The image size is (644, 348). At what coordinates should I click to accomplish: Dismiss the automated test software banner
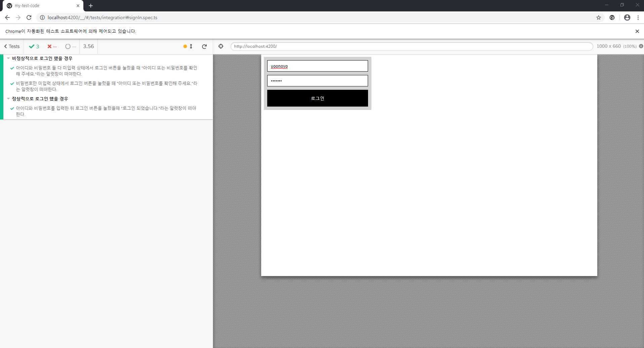[637, 31]
